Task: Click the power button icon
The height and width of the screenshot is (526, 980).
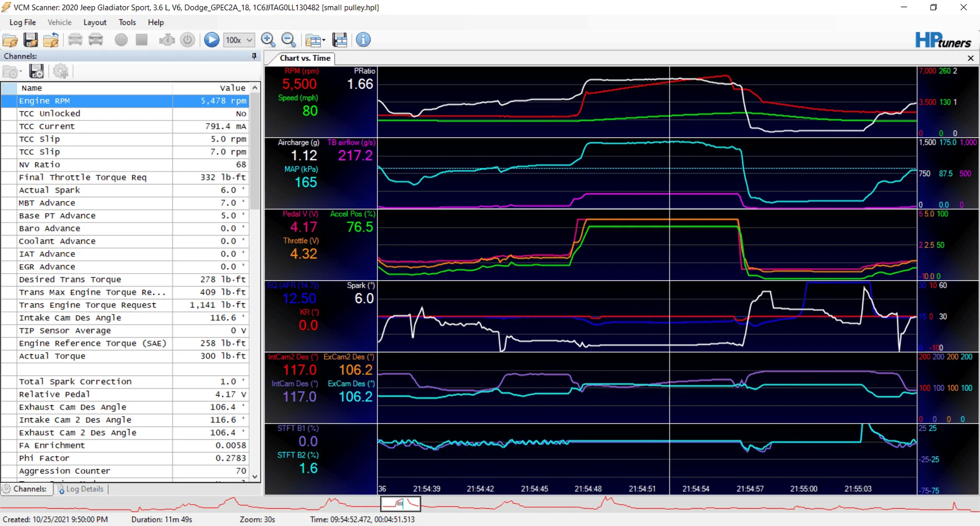Action: point(188,40)
